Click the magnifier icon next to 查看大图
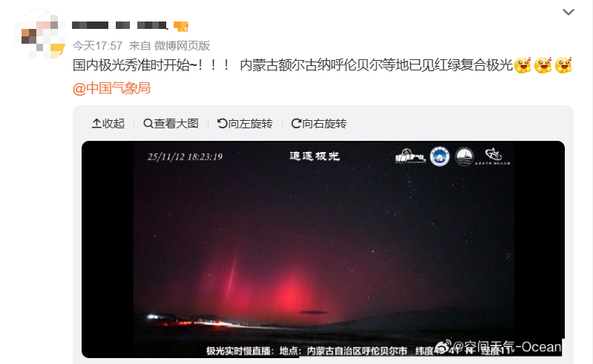 pyautogui.click(x=148, y=124)
